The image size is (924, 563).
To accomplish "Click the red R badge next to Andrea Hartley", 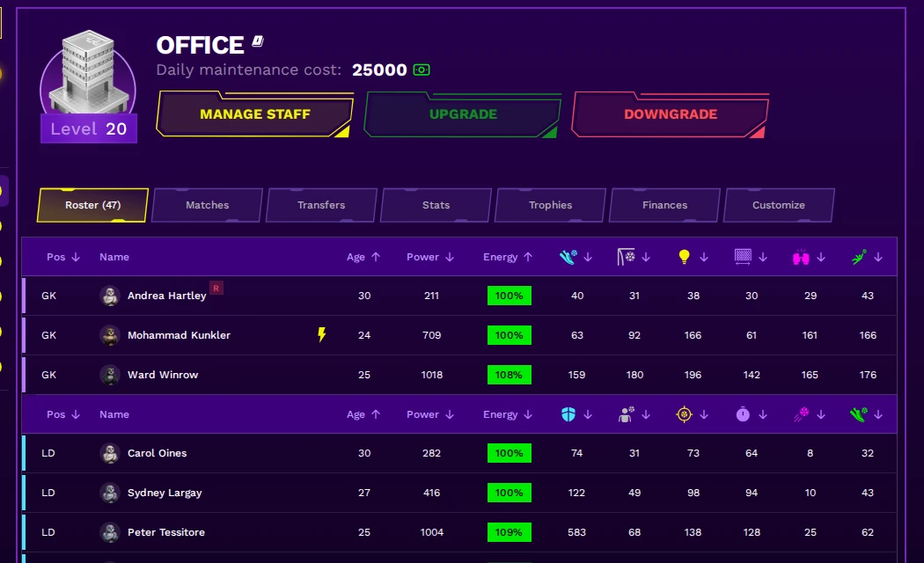I will pyautogui.click(x=216, y=289).
